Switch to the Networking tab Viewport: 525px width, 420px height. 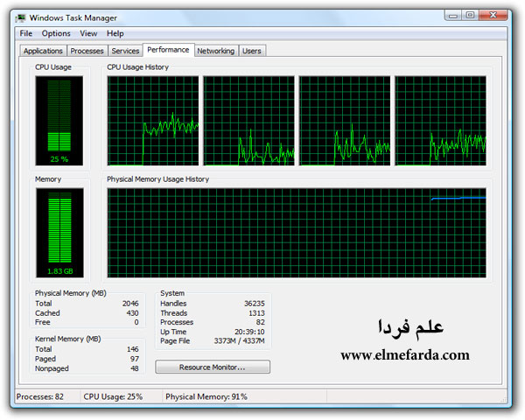(215, 51)
